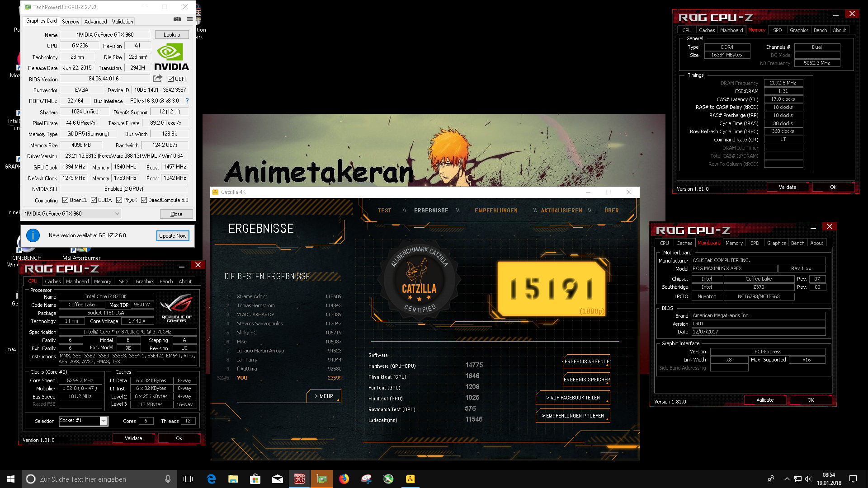868x488 pixels.
Task: Click ERGEBNIS SPEICHERN in Catzilla
Action: coord(586,380)
